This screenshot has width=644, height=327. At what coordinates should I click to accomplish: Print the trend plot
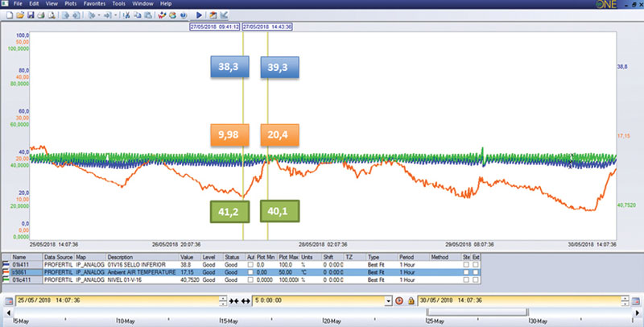tap(41, 15)
